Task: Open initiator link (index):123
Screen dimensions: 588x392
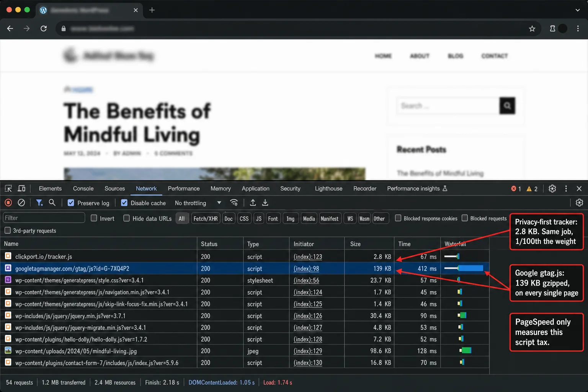Action: 308,256
